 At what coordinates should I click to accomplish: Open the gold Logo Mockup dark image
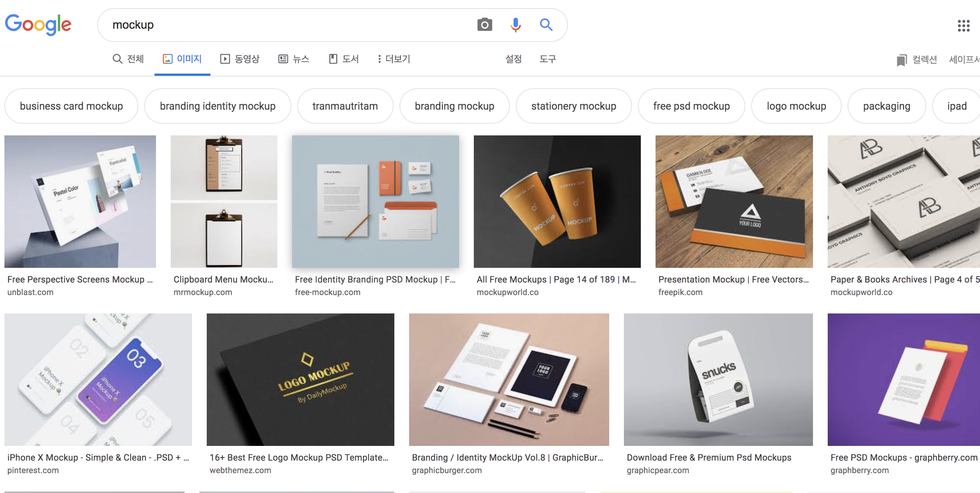click(x=300, y=379)
